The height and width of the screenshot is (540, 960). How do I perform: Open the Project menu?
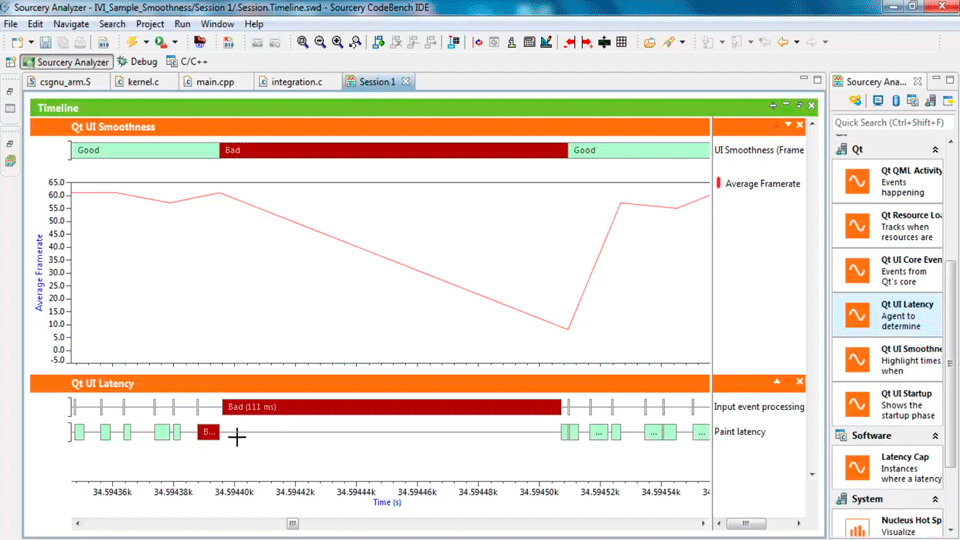tap(149, 24)
